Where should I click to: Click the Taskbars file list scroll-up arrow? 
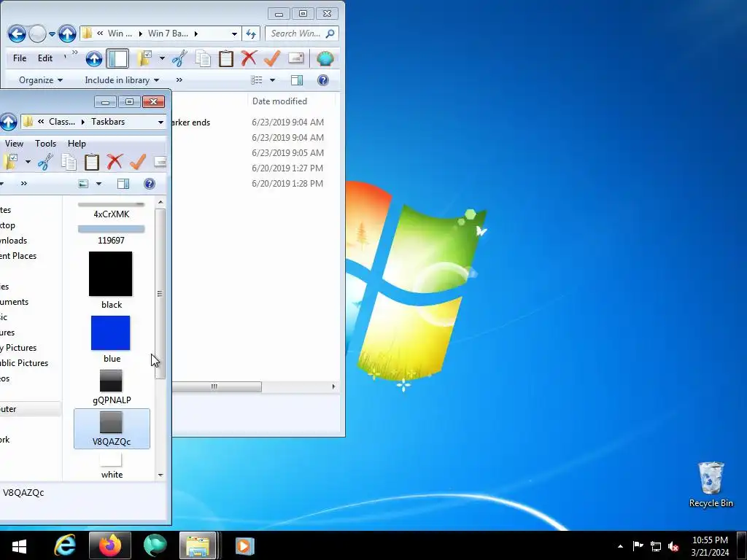[160, 203]
